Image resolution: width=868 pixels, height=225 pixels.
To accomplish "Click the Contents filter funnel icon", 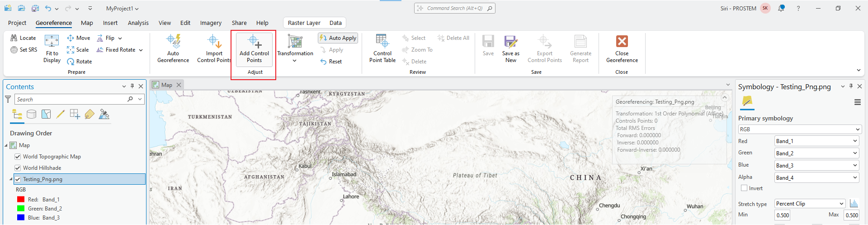I will [x=8, y=99].
